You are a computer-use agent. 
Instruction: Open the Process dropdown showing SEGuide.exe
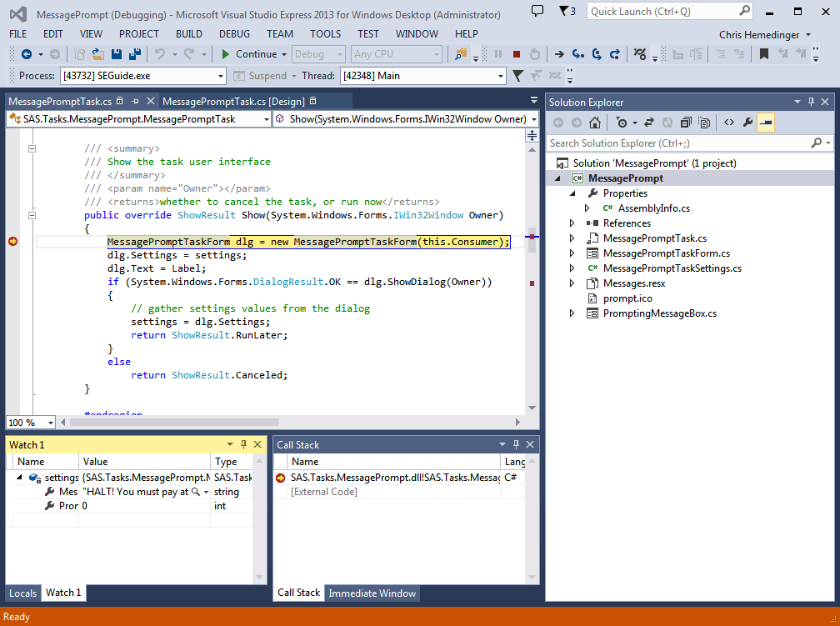(x=221, y=75)
